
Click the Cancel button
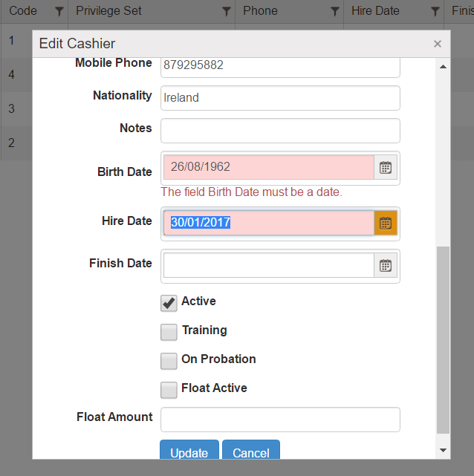(x=250, y=452)
